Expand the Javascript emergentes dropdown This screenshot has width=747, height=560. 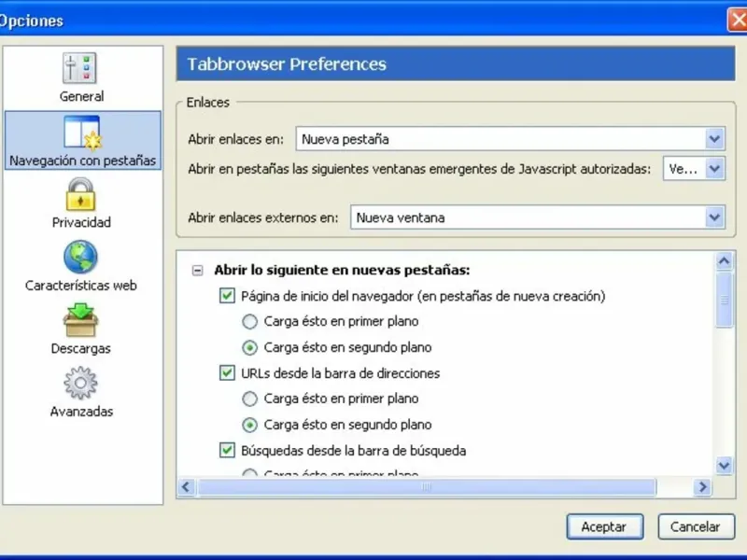click(x=715, y=169)
